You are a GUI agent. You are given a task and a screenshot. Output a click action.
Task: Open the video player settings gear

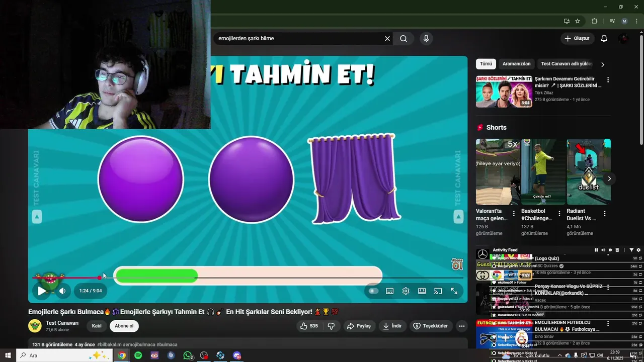pos(406,291)
